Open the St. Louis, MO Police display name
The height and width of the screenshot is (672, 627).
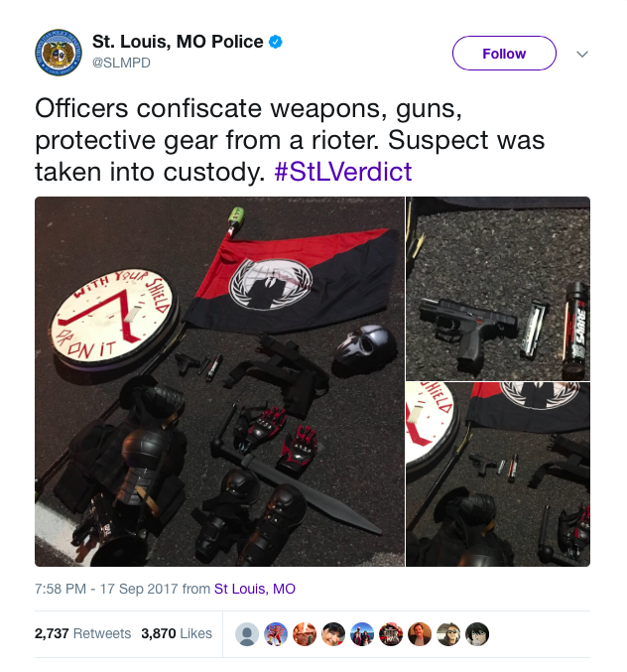[x=178, y=42]
